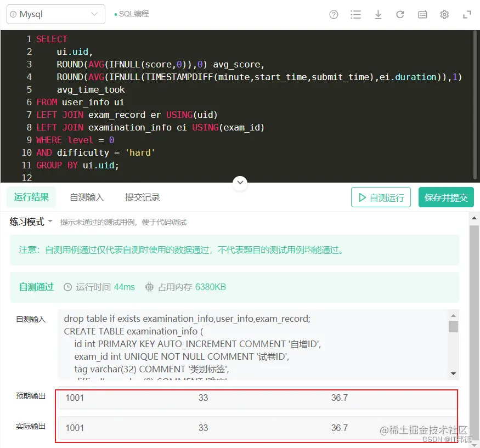Toggle fullscreen expand icon
Image resolution: width=480 pixels, height=448 pixels.
click(467, 14)
